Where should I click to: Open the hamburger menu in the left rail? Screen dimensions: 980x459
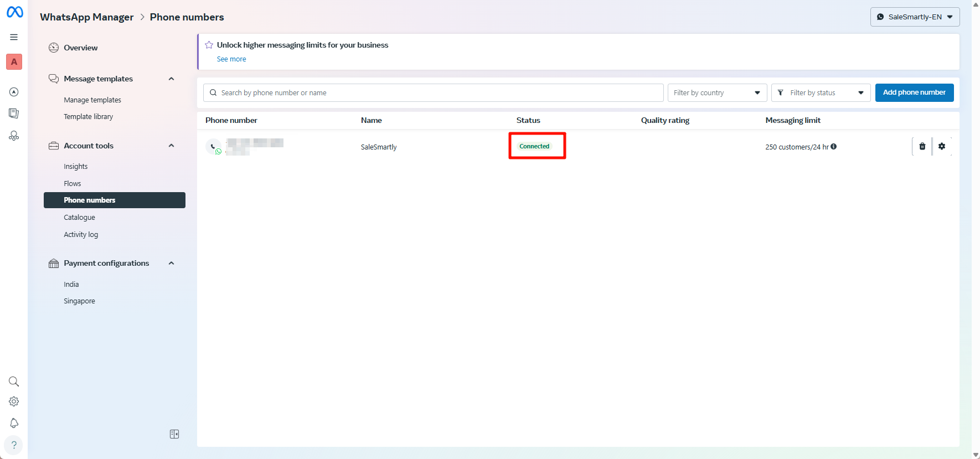(14, 37)
